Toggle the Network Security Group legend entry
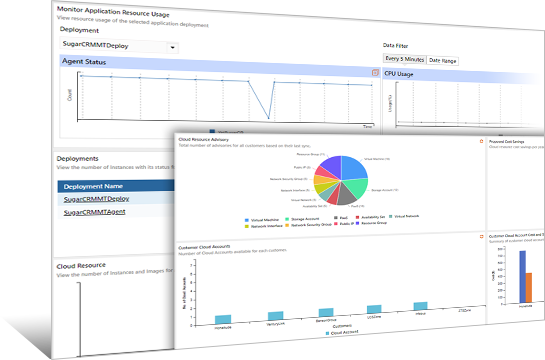This screenshot has height=360, width=545. tap(309, 225)
